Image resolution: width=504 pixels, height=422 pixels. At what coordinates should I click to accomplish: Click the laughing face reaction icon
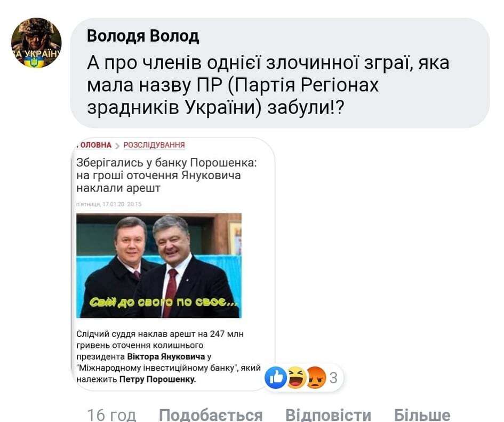click(x=296, y=378)
